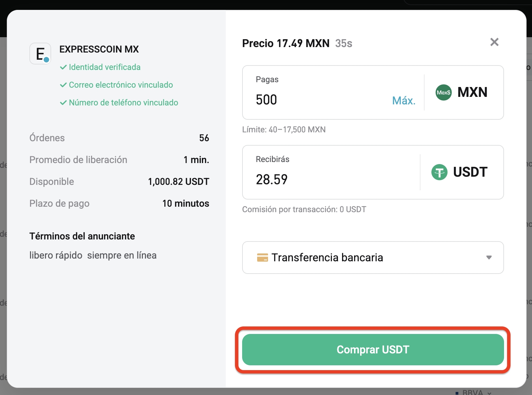Click the Recibirás 28.59 amount field
532x395 pixels.
pos(307,179)
